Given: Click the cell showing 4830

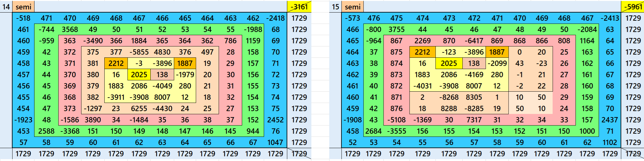Looking at the screenshot, I should point(162,52).
